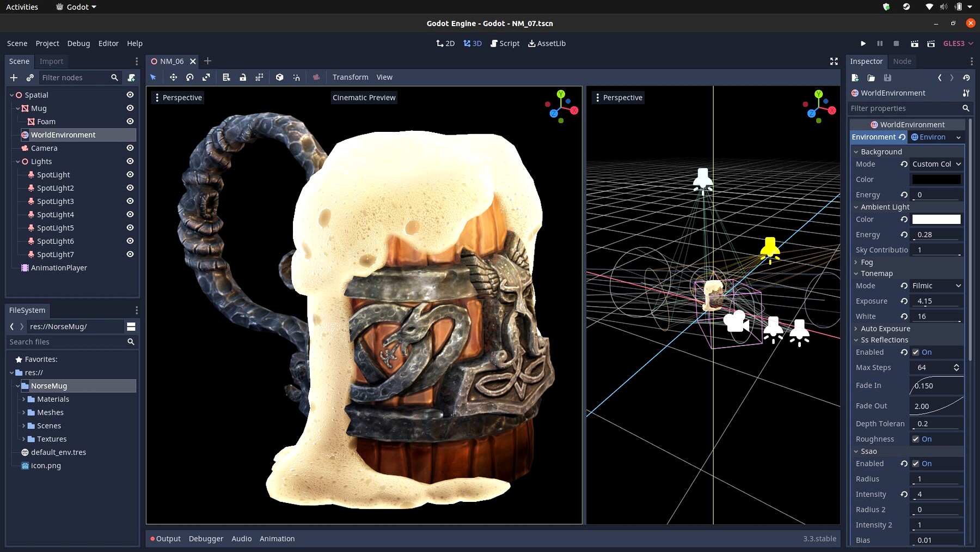Click the Add Node plus icon in Scene dock
Screen dimensions: 980x552
click(x=14, y=78)
